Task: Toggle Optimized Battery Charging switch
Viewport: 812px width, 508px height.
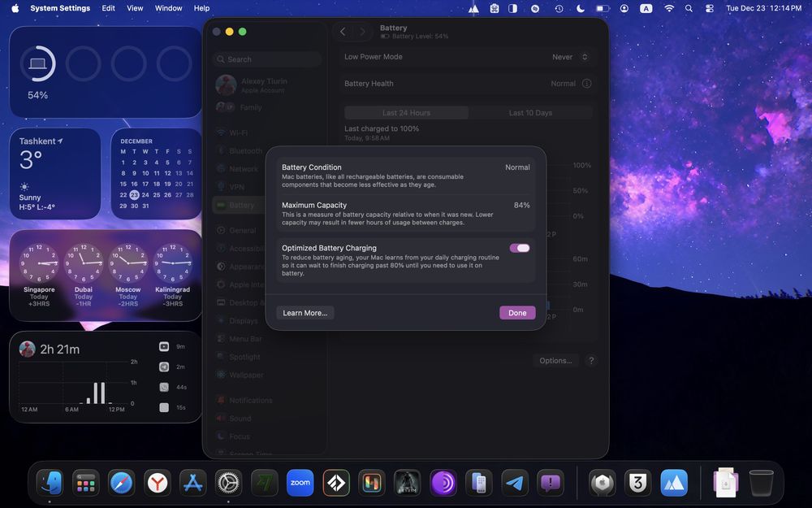Action: [520, 248]
